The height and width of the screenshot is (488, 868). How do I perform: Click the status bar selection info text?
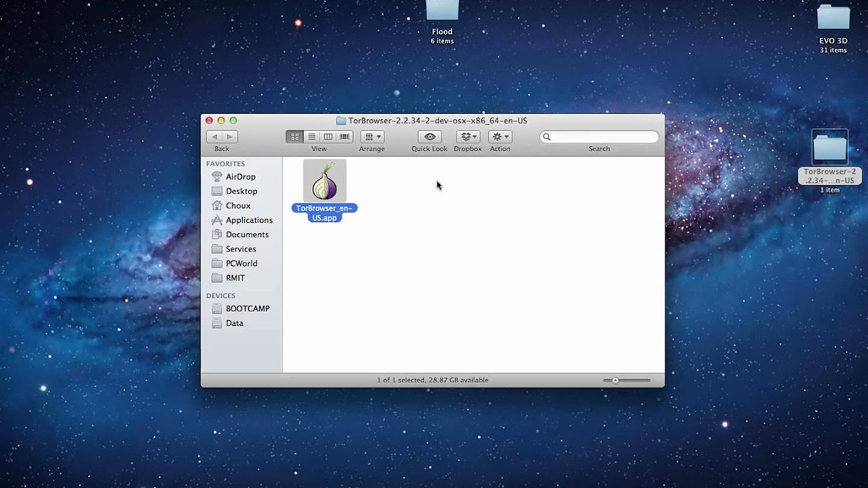[433, 380]
